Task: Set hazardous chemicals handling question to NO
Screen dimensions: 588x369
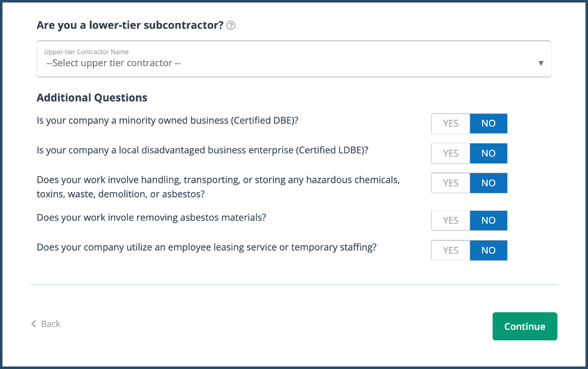Action: [x=488, y=183]
